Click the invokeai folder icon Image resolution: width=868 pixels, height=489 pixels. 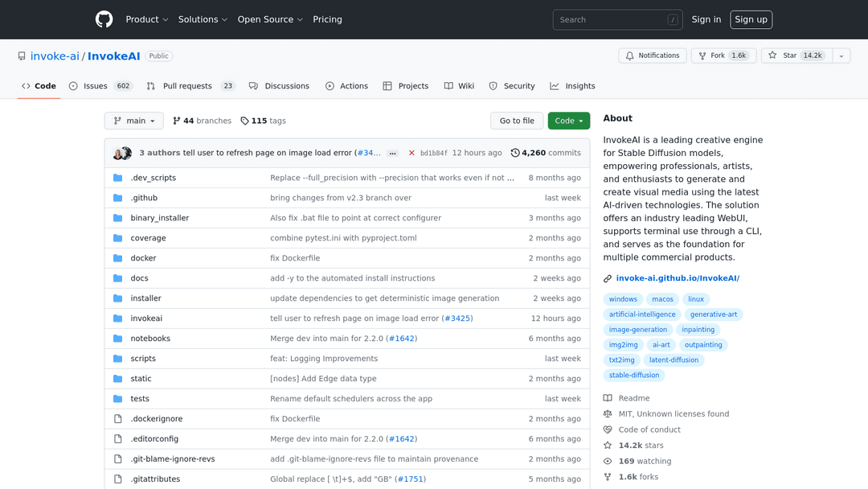click(x=118, y=318)
